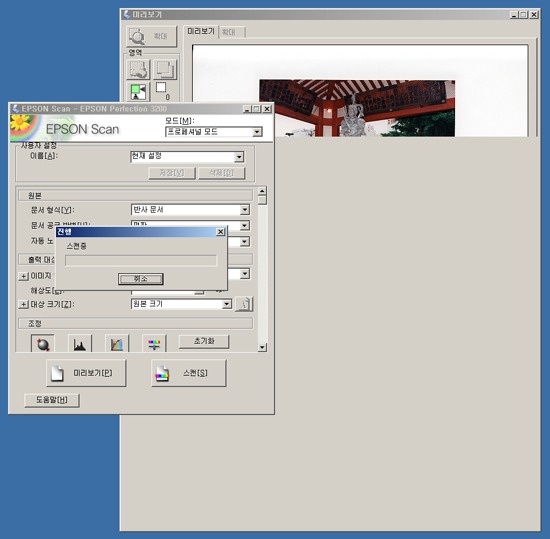Open the color balance adjustment tool

[154, 344]
